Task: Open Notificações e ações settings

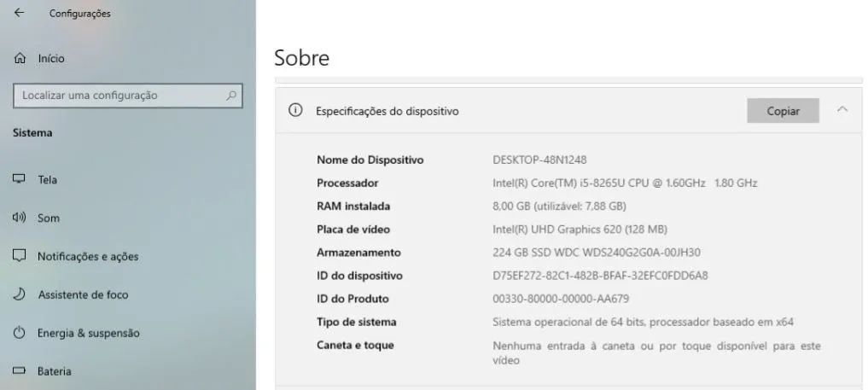Action: tap(88, 256)
